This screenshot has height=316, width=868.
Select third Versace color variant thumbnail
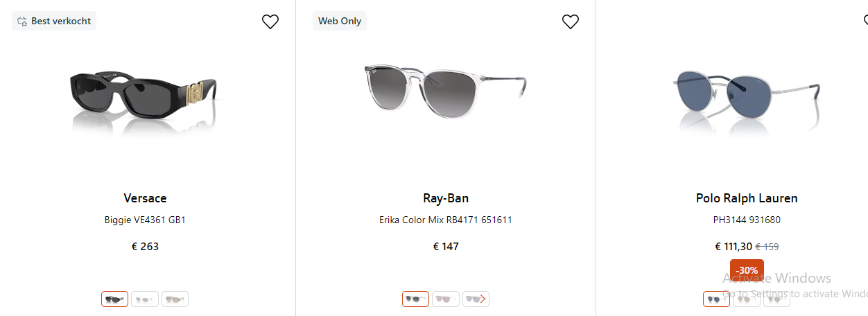coord(175,299)
